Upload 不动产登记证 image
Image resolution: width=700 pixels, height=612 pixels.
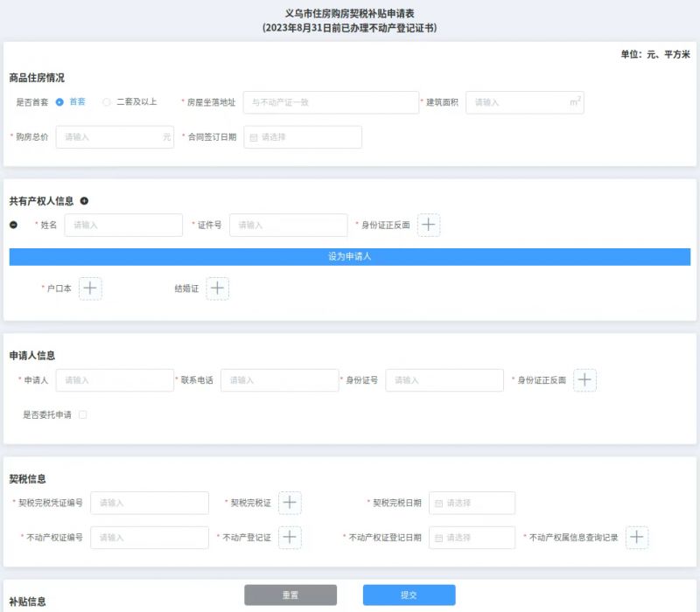290,538
